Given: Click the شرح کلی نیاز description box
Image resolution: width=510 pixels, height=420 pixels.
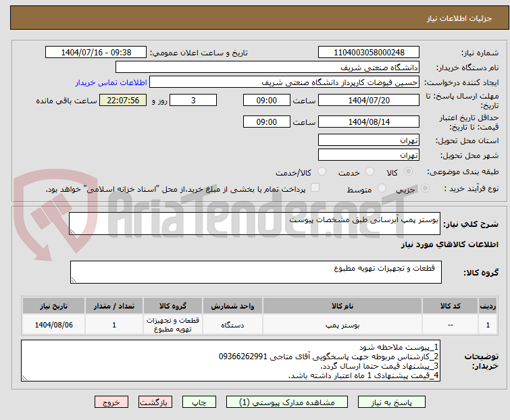Looking at the screenshot, I should tap(255, 224).
